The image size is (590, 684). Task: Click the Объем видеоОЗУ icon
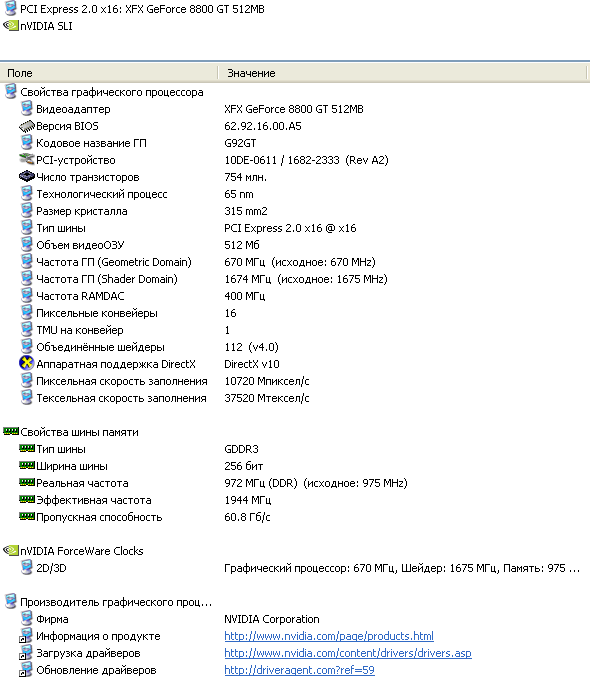tap(27, 245)
